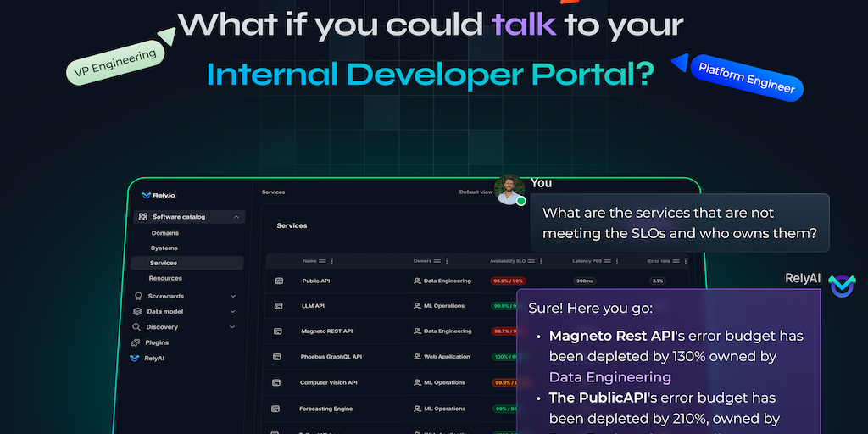The image size is (868, 434).
Task: Click the Discovery magnifier icon
Action: [136, 327]
